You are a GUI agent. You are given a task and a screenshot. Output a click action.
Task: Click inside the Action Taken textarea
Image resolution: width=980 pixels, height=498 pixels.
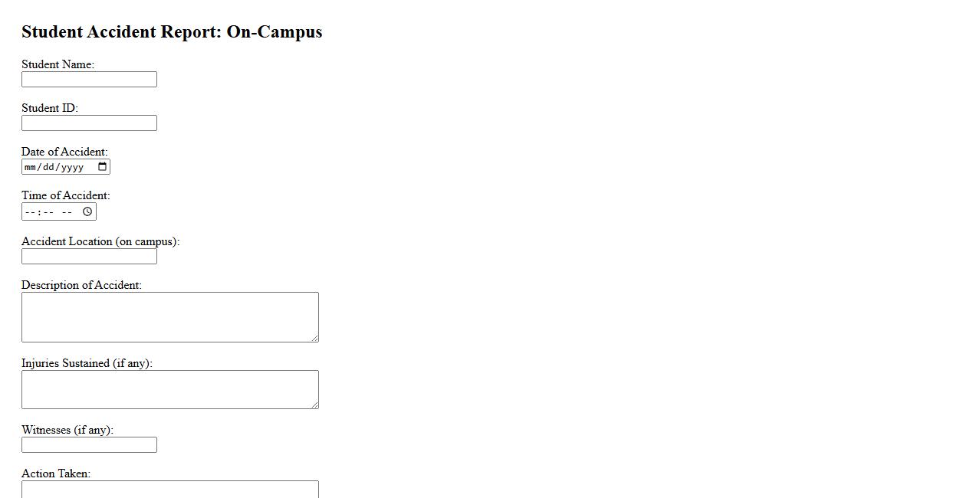[169, 490]
